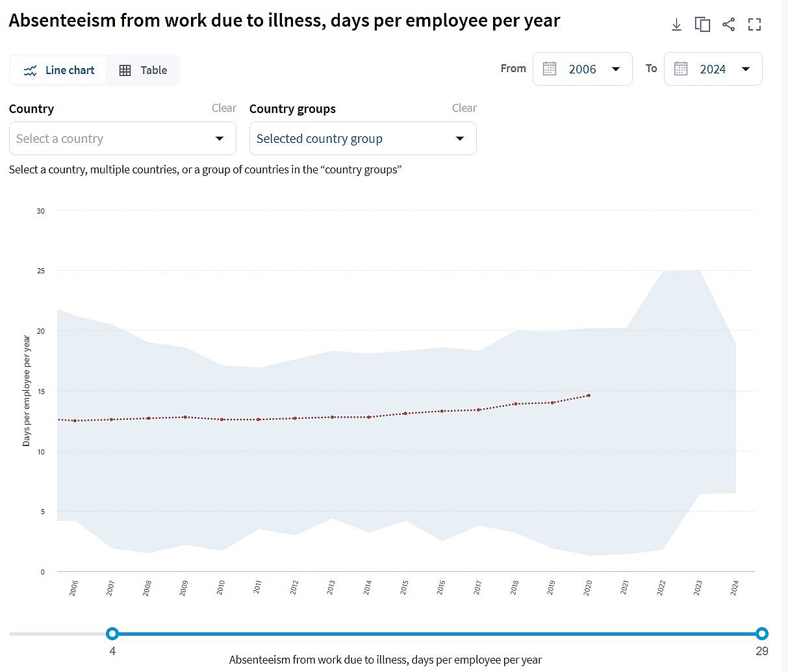Click the left slider handle at value 4
Image resolution: width=788 pixels, height=672 pixels.
pos(112,634)
